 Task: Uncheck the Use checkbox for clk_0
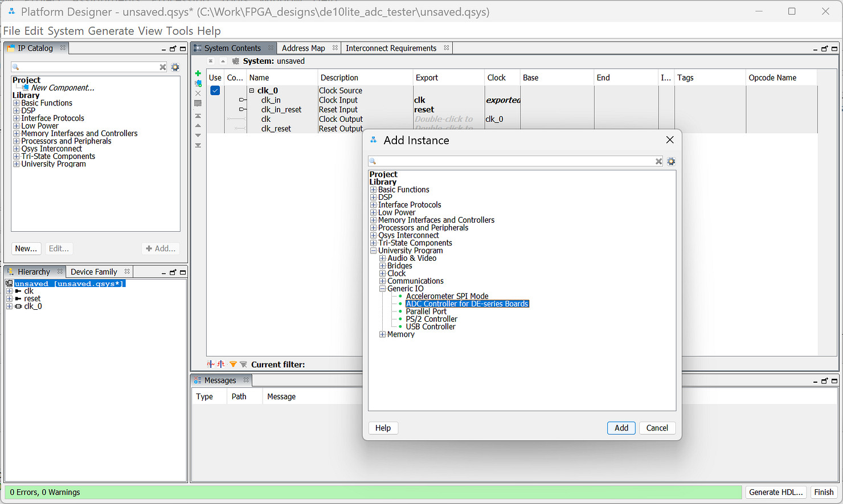tap(215, 91)
